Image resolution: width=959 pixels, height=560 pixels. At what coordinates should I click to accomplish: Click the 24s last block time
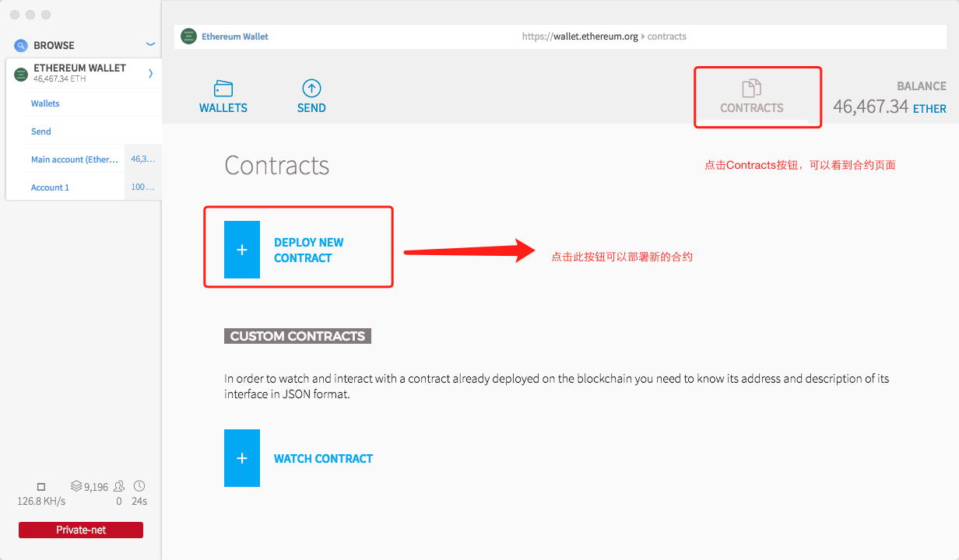(x=139, y=502)
